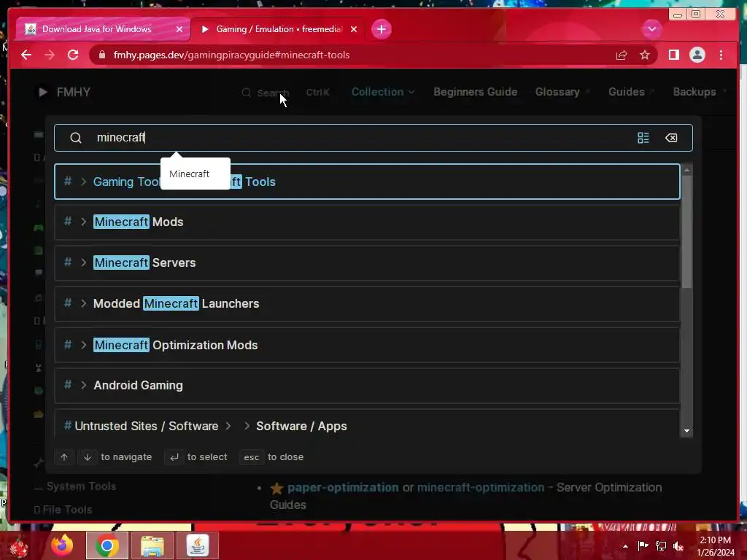747x560 pixels.
Task: Open File Explorer from the taskbar
Action: pos(152,545)
